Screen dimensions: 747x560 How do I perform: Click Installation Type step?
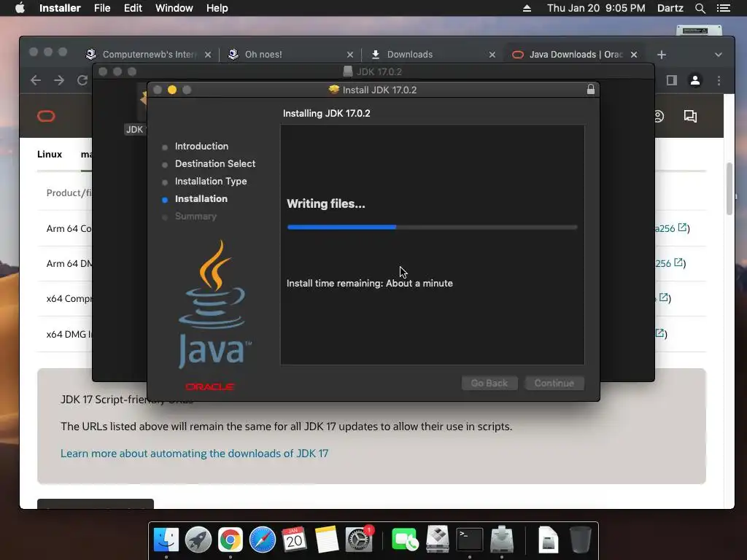pyautogui.click(x=211, y=182)
